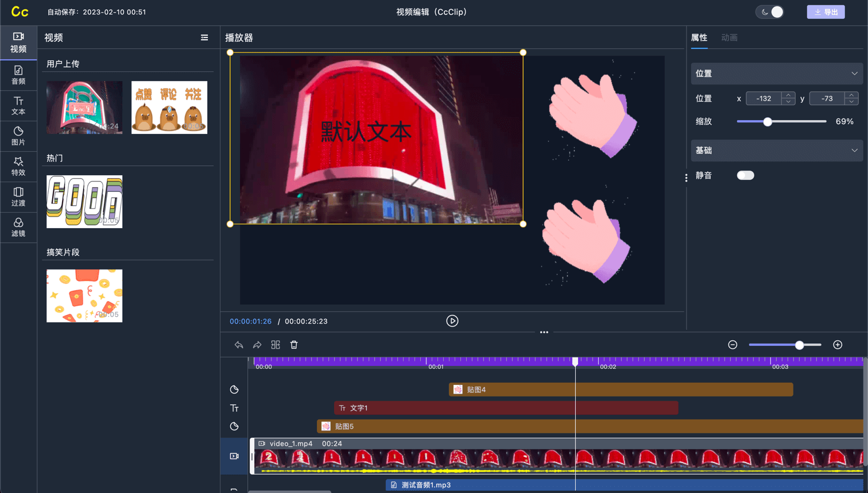Click the 00:01 mark on timeline ruler
Image resolution: width=868 pixels, height=493 pixels.
point(436,367)
